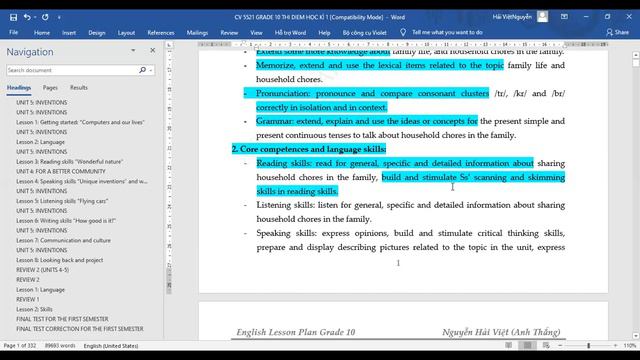Image resolution: width=640 pixels, height=360 pixels.
Task: Open the Undo history dropdown arrow
Action: pos(35,18)
